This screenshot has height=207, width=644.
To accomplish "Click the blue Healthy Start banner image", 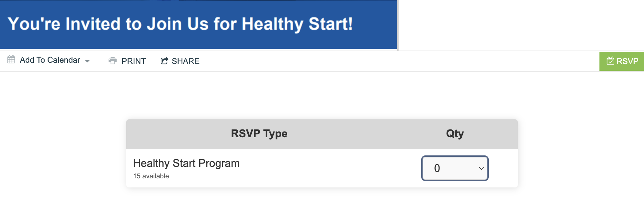I will (x=198, y=25).
